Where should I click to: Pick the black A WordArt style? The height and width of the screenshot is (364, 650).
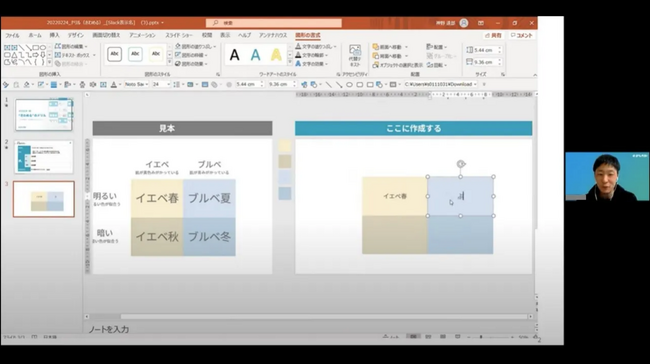(235, 55)
